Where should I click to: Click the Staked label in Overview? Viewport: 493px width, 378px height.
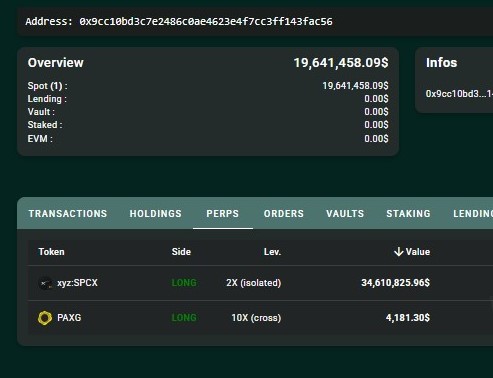coord(45,125)
